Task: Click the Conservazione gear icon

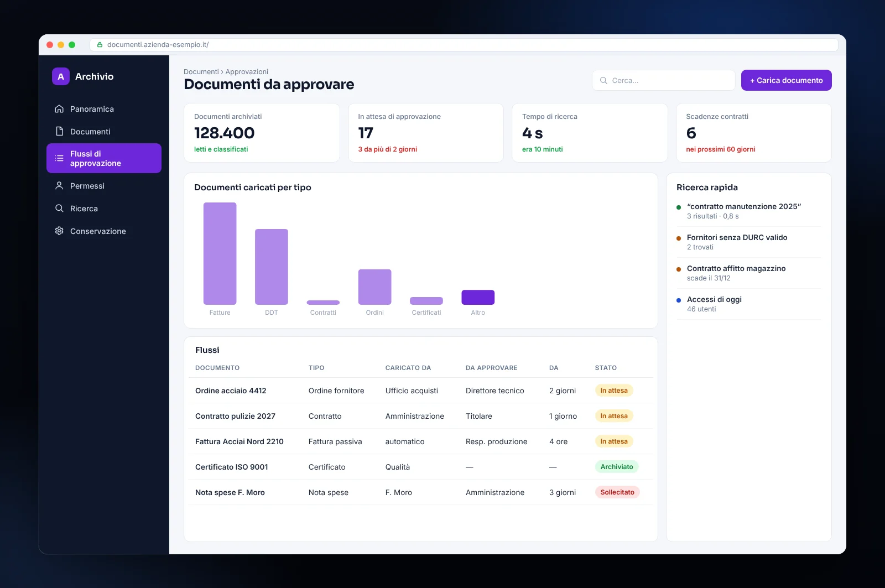Action: click(59, 231)
